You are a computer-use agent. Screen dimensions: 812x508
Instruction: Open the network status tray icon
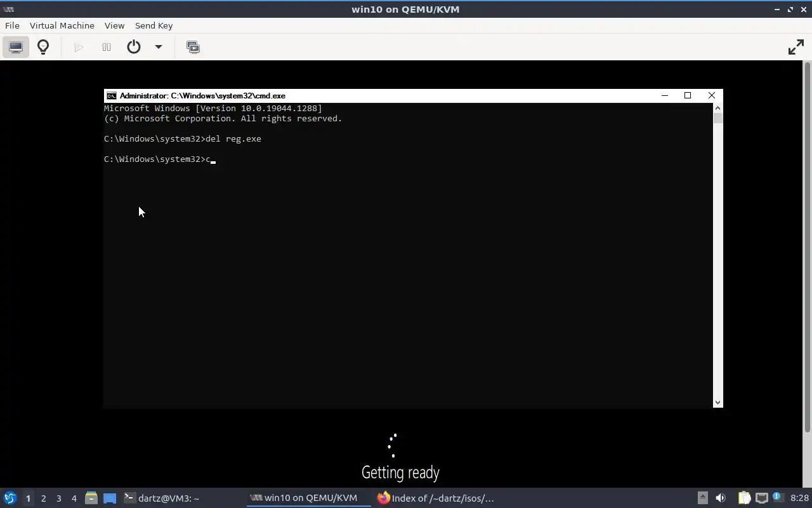[x=761, y=498]
